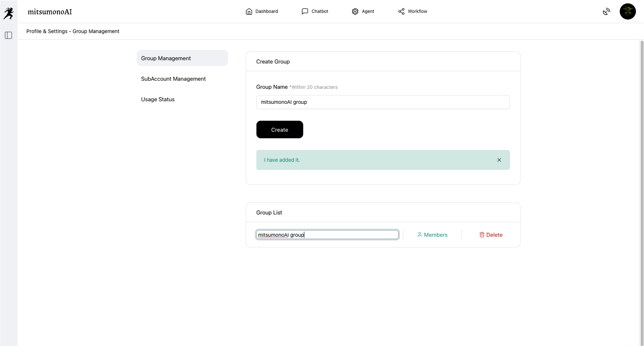The height and width of the screenshot is (346, 644).
Task: Click the group name edit field in Group List
Action: click(x=327, y=235)
